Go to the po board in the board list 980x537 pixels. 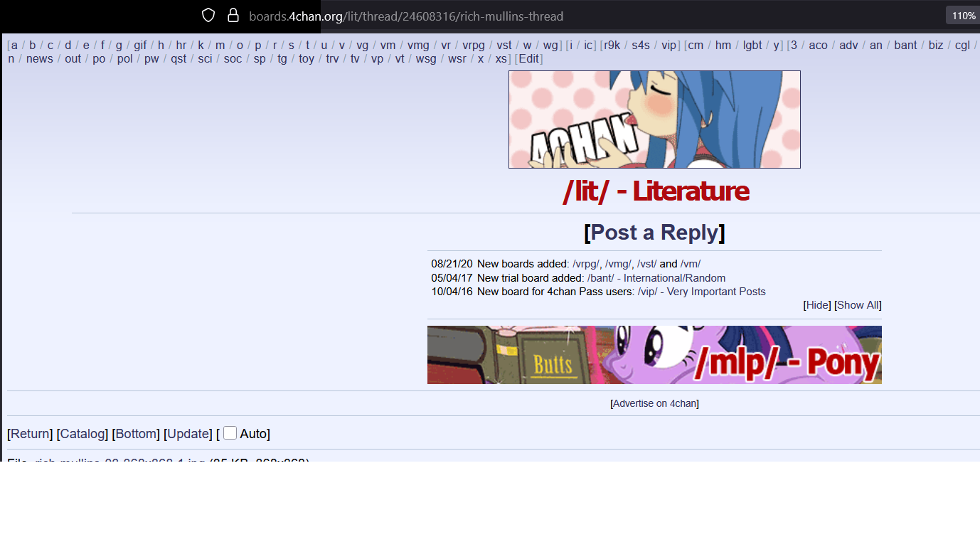(x=99, y=59)
